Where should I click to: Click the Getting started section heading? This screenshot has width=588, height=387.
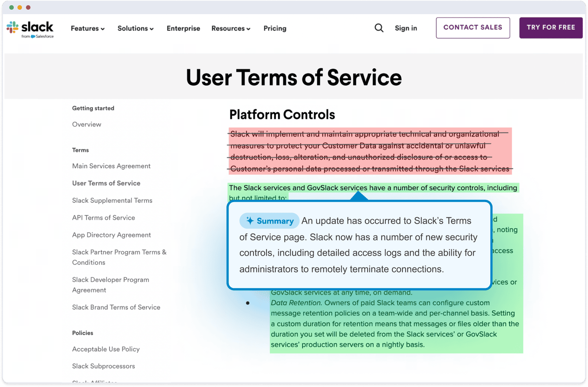(x=93, y=108)
